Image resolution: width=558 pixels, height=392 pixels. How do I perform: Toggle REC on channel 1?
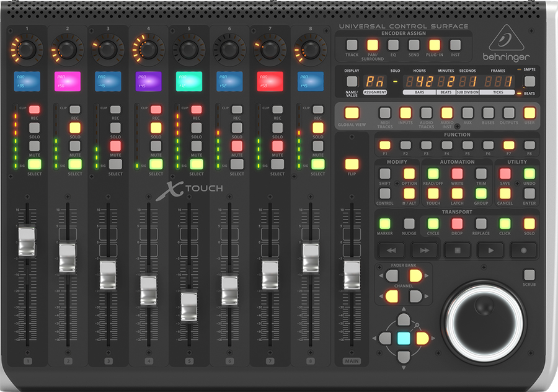click(x=35, y=109)
